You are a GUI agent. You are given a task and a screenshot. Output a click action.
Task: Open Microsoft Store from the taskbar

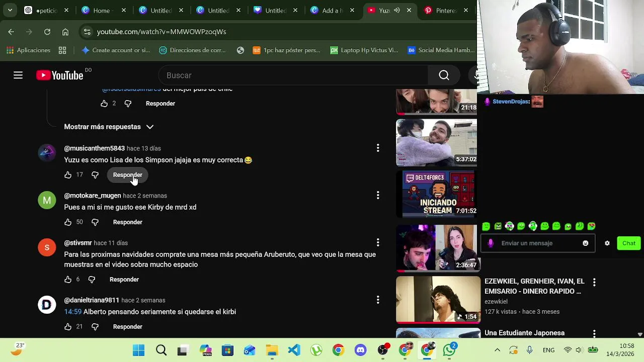[x=227, y=350]
